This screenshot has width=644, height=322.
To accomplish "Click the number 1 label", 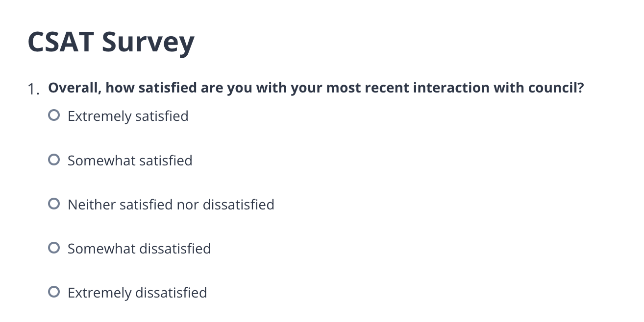I will (x=33, y=90).
